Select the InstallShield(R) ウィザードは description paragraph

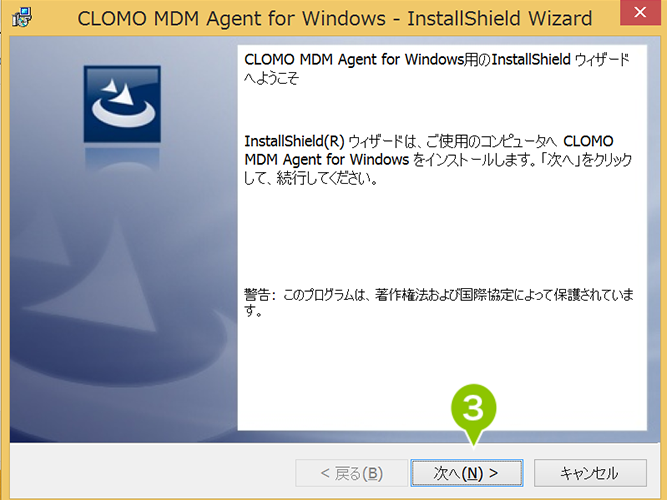438,160
